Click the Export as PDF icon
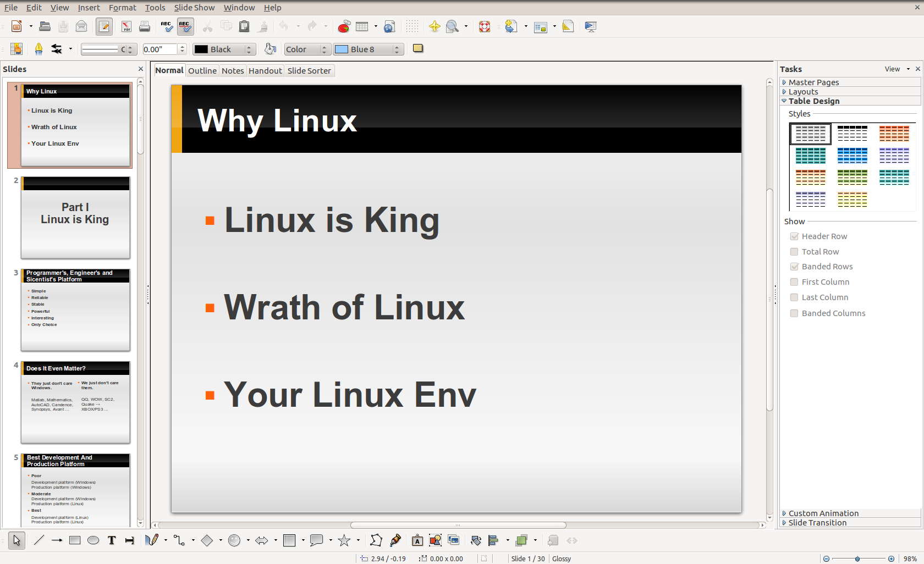924x564 pixels. [127, 26]
